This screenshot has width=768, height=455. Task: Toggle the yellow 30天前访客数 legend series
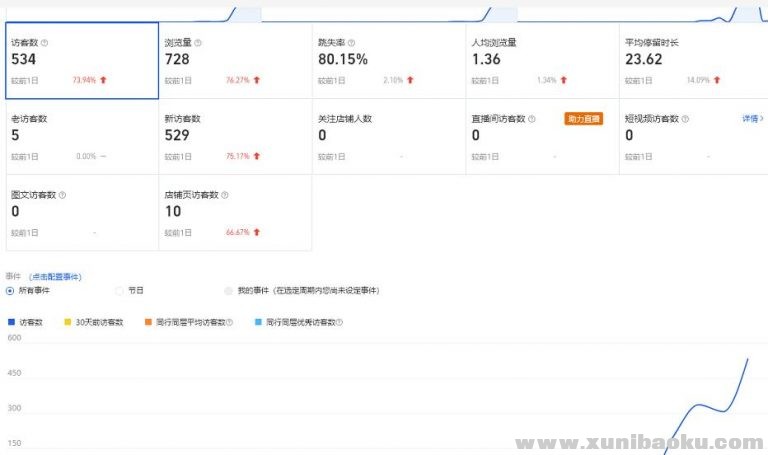tap(94, 322)
